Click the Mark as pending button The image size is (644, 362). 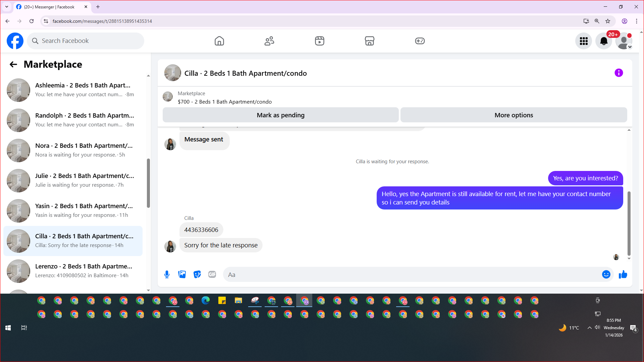280,115
